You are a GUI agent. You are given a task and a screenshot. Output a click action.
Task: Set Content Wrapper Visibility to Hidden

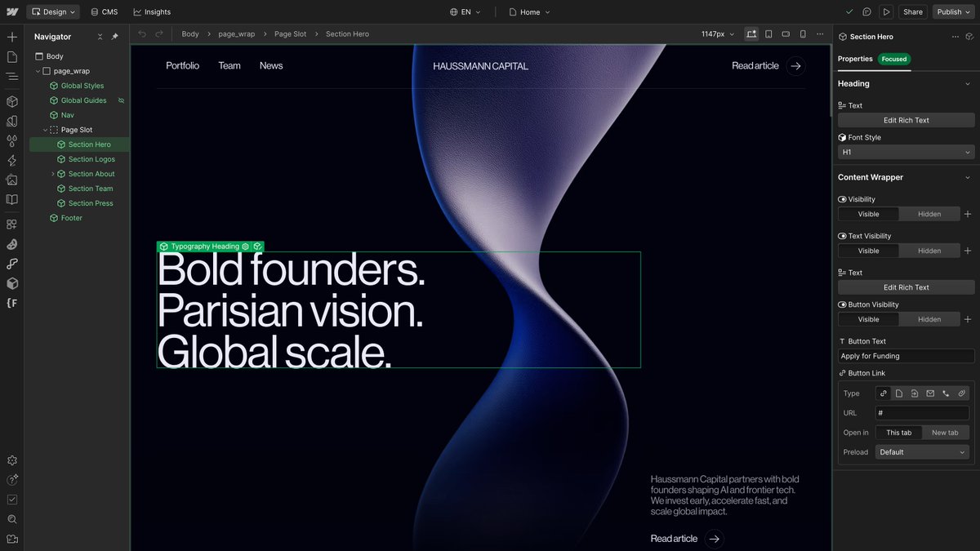[929, 214]
